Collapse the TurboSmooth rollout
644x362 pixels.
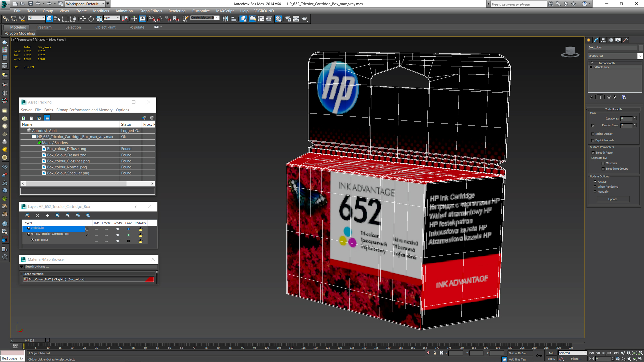click(613, 109)
